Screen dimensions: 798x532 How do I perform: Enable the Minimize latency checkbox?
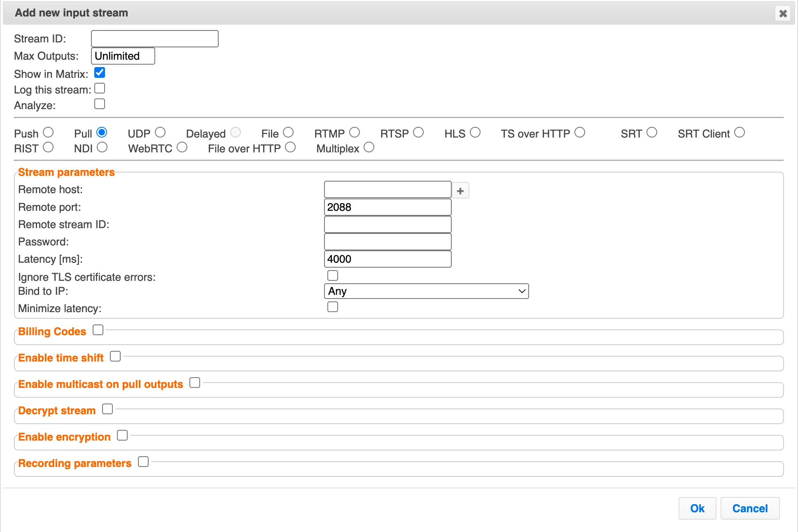[333, 307]
